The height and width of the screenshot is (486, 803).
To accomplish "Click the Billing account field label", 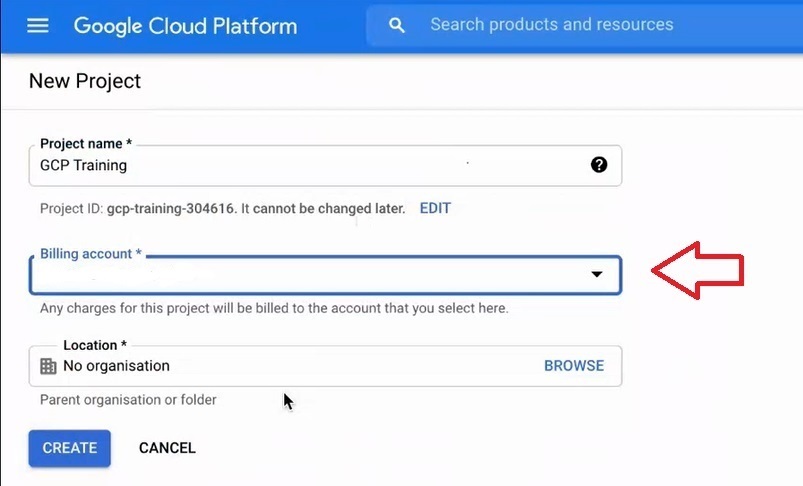I will point(91,253).
